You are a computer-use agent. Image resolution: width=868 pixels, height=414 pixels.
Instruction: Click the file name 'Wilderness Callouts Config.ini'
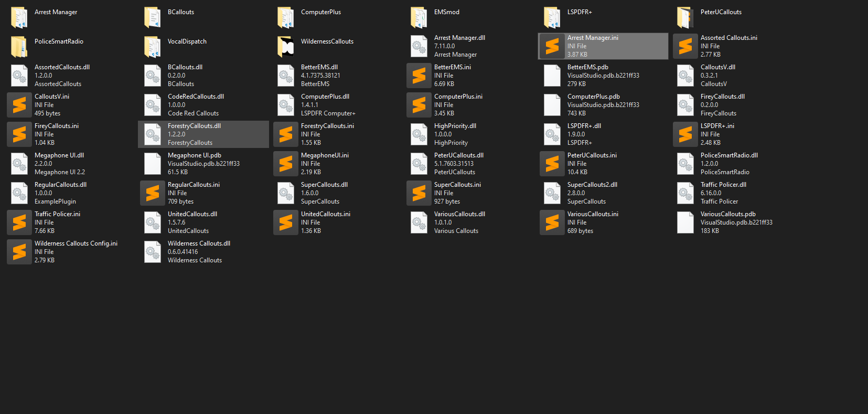[76, 243]
